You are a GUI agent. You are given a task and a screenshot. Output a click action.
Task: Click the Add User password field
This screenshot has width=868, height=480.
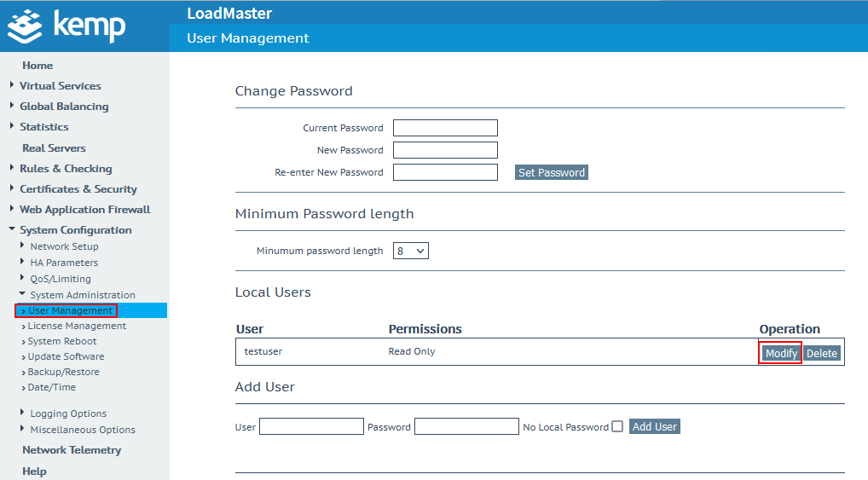pyautogui.click(x=466, y=426)
